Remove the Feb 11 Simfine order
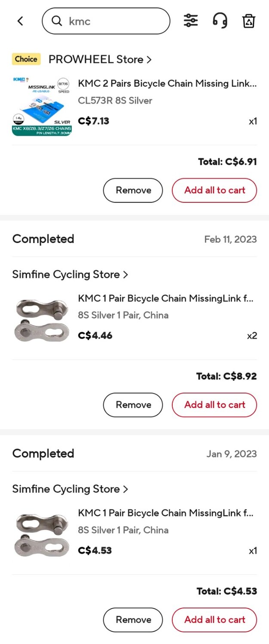The height and width of the screenshot is (644, 269). click(x=133, y=404)
